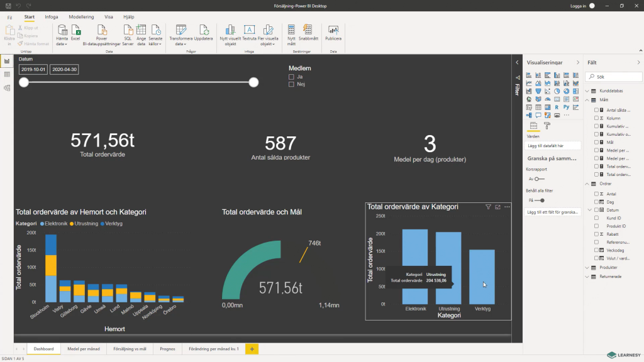
Task: Open the Hjälp ribbon tab
Action: click(x=128, y=17)
